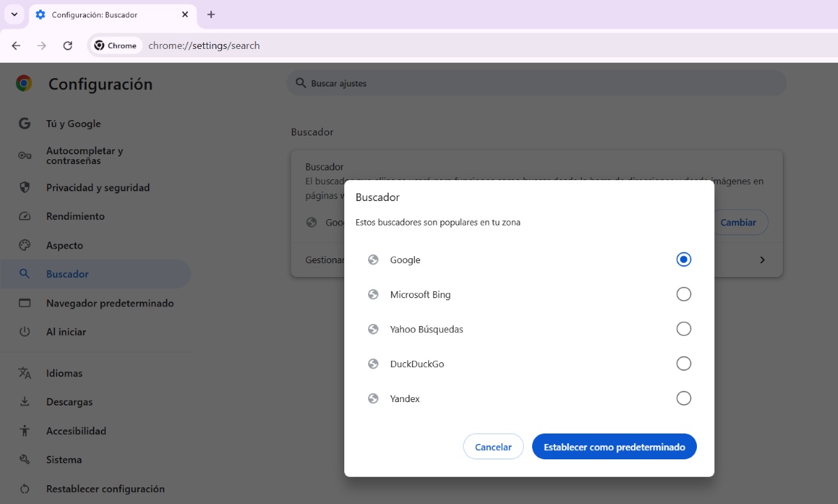Open a new tab with the plus icon

point(211,14)
